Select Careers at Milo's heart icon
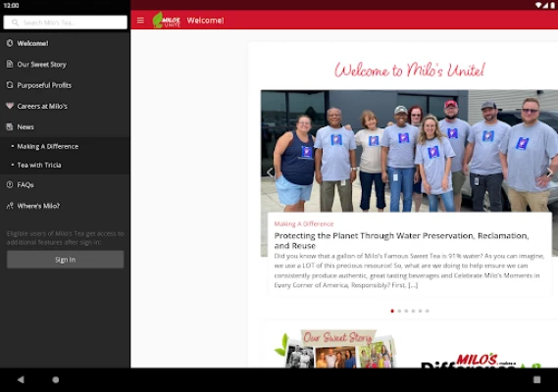The image size is (558, 392). pos(10,106)
